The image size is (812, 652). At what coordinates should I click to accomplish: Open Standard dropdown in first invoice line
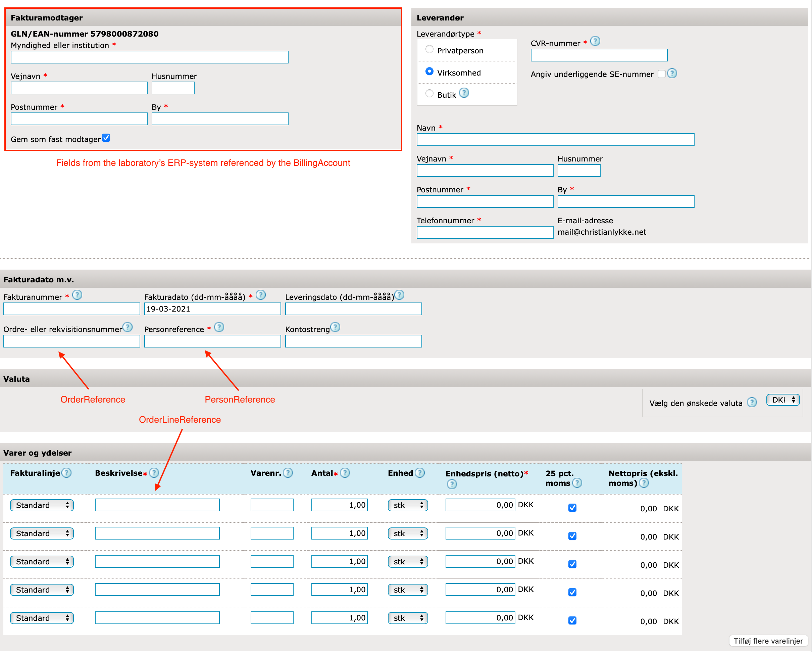tap(42, 505)
